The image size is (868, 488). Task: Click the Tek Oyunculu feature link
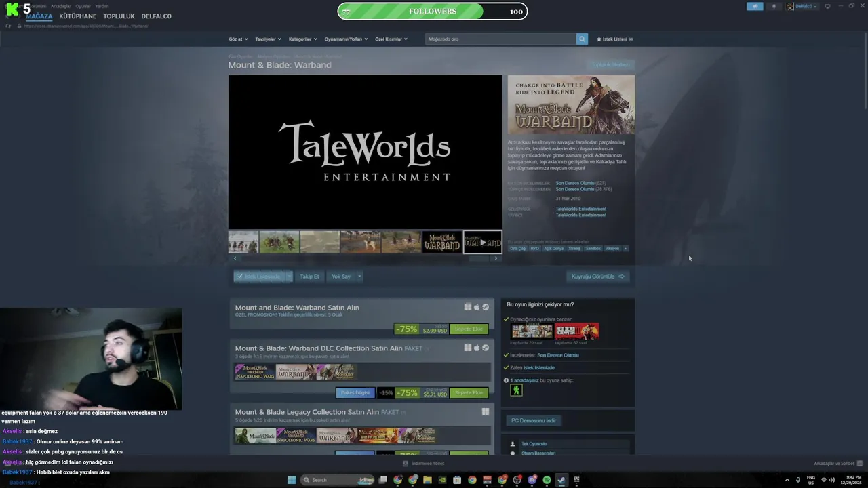(x=534, y=444)
